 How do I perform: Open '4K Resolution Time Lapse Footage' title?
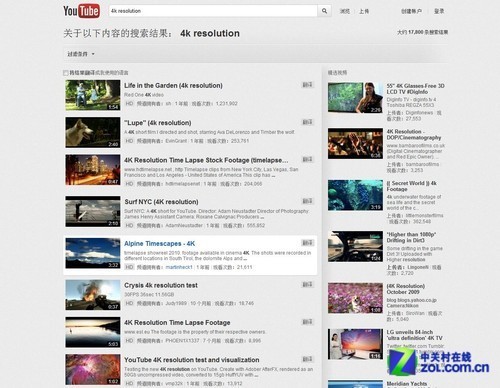click(x=177, y=323)
